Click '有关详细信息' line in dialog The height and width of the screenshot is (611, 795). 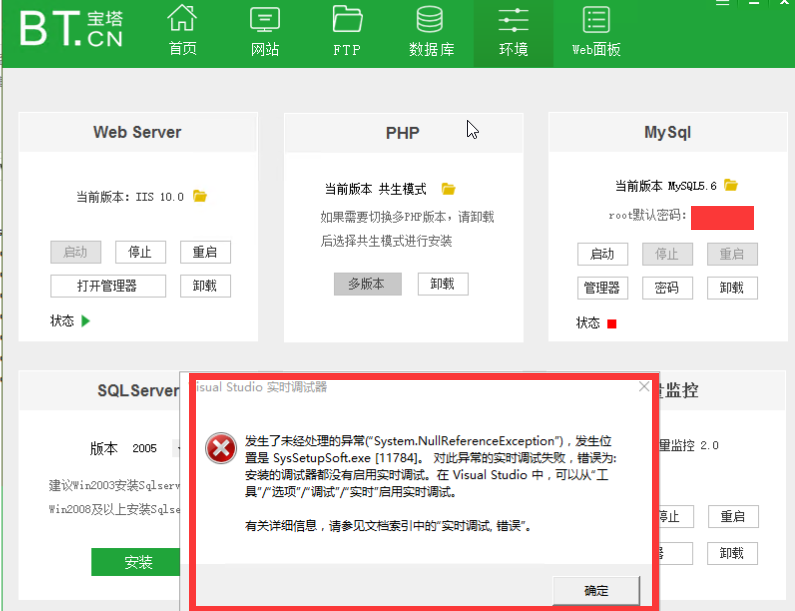tap(388, 526)
